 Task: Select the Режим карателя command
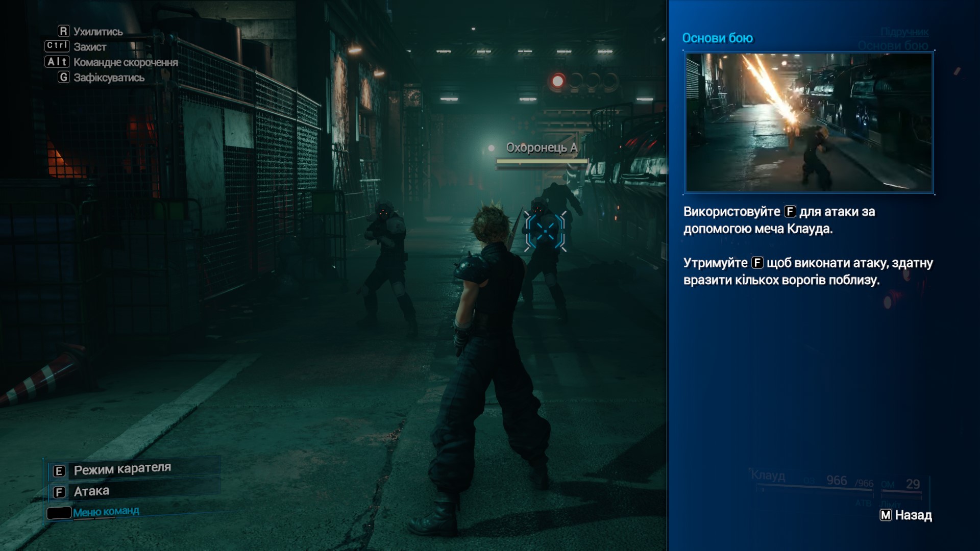click(x=122, y=469)
